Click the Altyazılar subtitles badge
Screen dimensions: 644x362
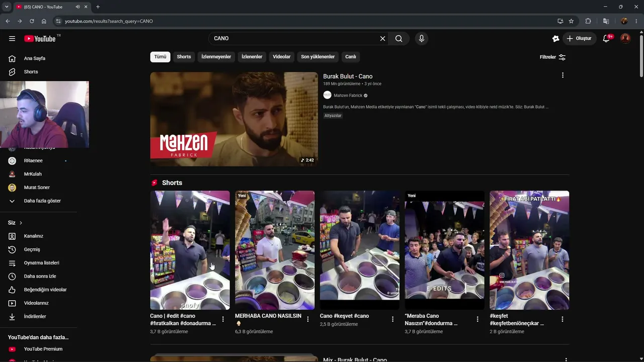coord(333,116)
